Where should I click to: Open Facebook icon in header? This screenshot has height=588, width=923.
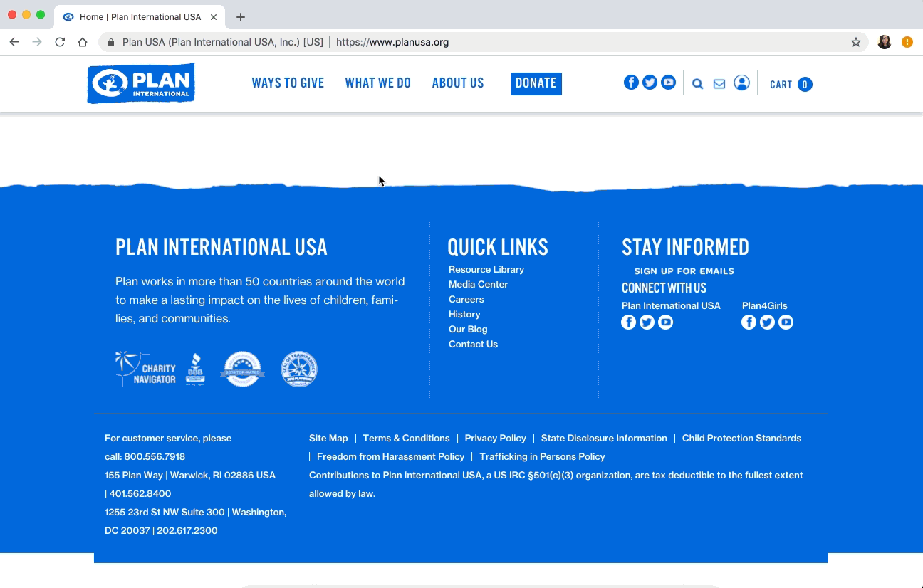click(x=631, y=83)
